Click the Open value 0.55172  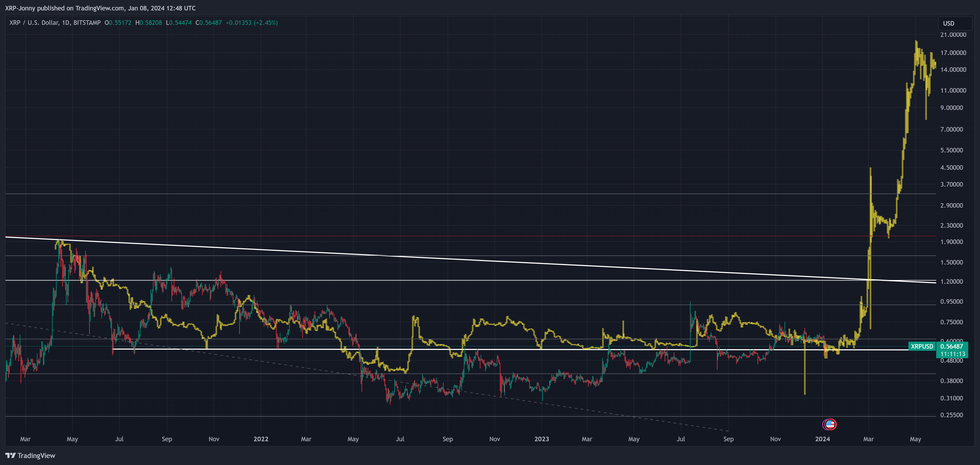(x=120, y=23)
